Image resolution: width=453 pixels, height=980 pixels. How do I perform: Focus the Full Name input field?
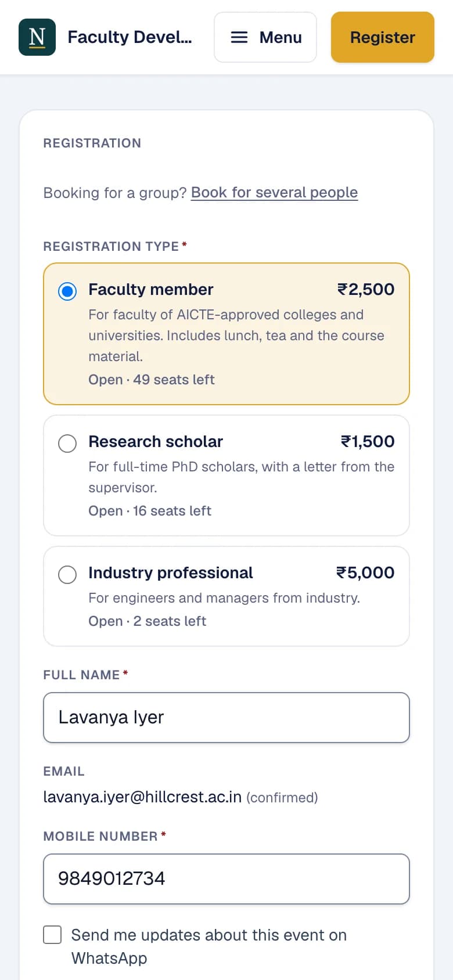(x=227, y=718)
